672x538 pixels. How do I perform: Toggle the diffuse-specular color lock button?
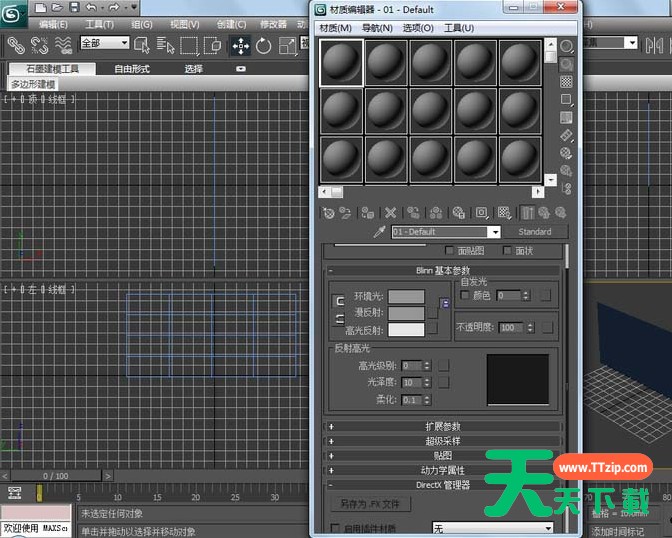pyautogui.click(x=339, y=319)
